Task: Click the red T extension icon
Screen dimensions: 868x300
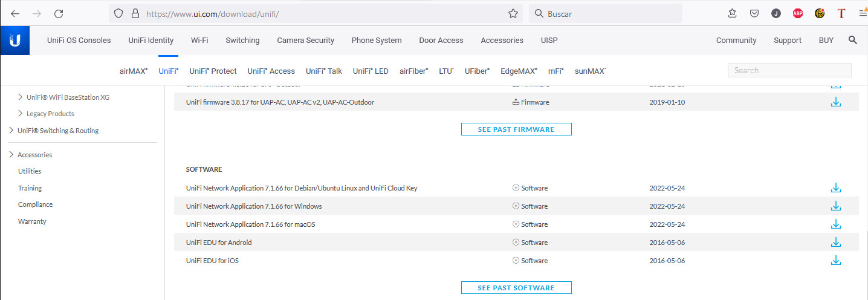Action: [841, 13]
